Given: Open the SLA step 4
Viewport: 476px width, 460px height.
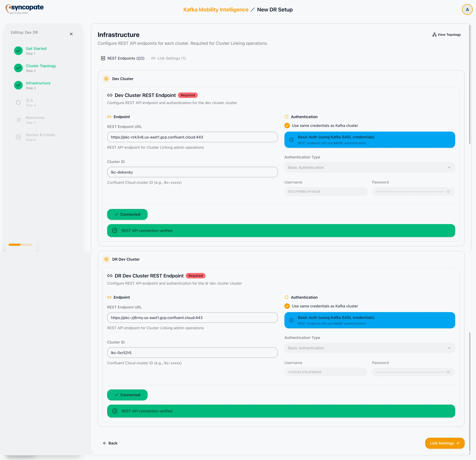Looking at the screenshot, I should (31, 103).
